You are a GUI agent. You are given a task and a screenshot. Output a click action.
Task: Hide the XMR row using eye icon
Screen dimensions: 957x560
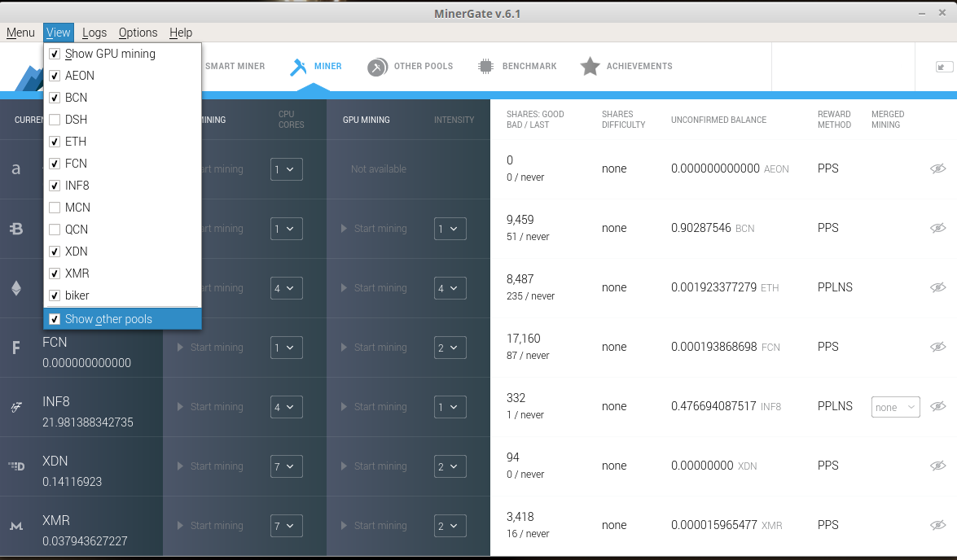938,525
